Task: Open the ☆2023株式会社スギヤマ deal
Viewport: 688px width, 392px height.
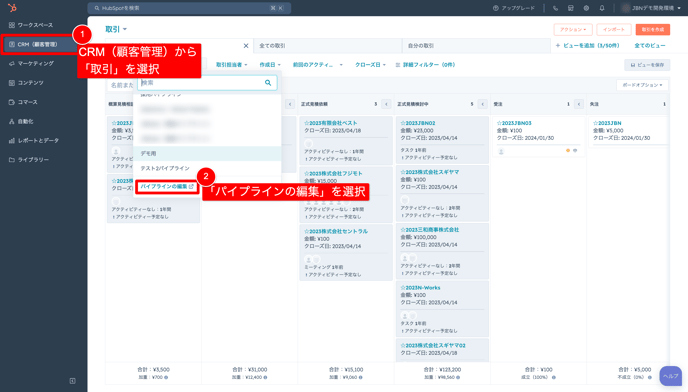Action: coord(430,172)
